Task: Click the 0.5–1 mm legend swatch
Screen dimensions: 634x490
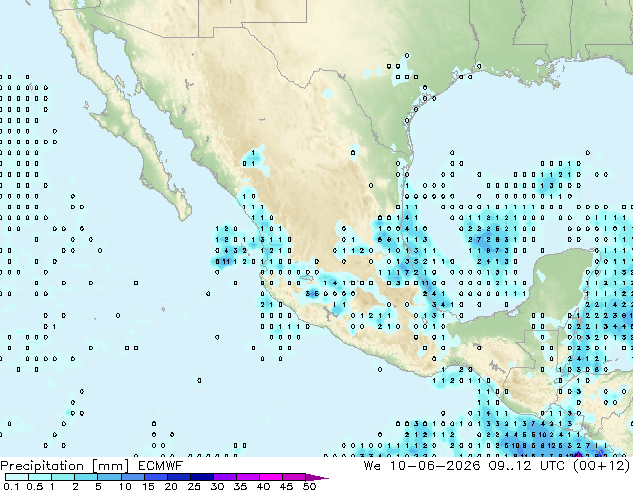Action: 40,477
